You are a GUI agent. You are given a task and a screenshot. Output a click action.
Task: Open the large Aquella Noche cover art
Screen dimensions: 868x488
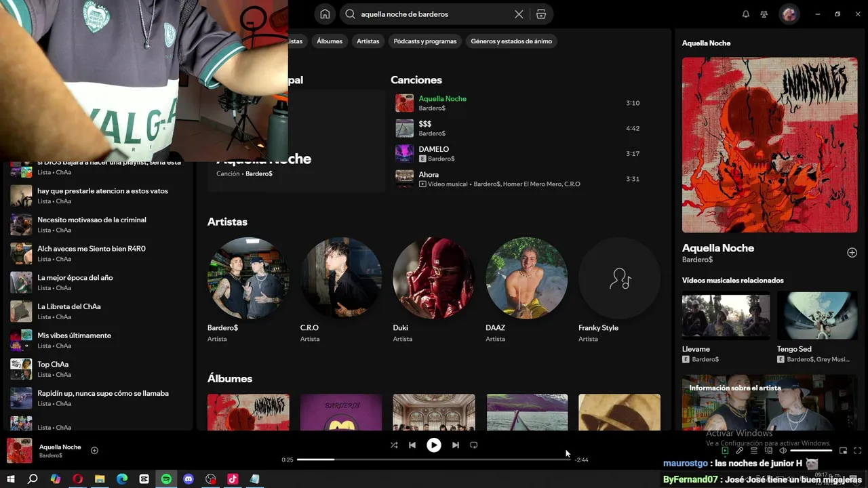[770, 145]
